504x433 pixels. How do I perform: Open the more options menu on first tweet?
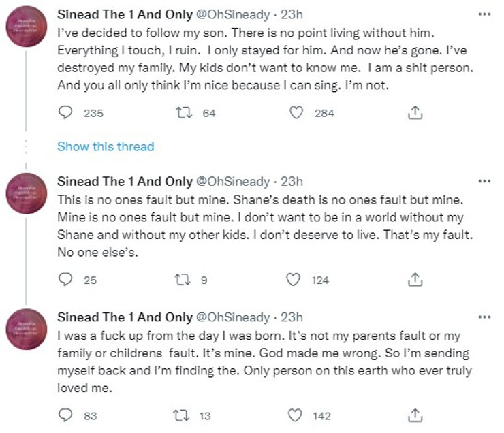point(484,15)
